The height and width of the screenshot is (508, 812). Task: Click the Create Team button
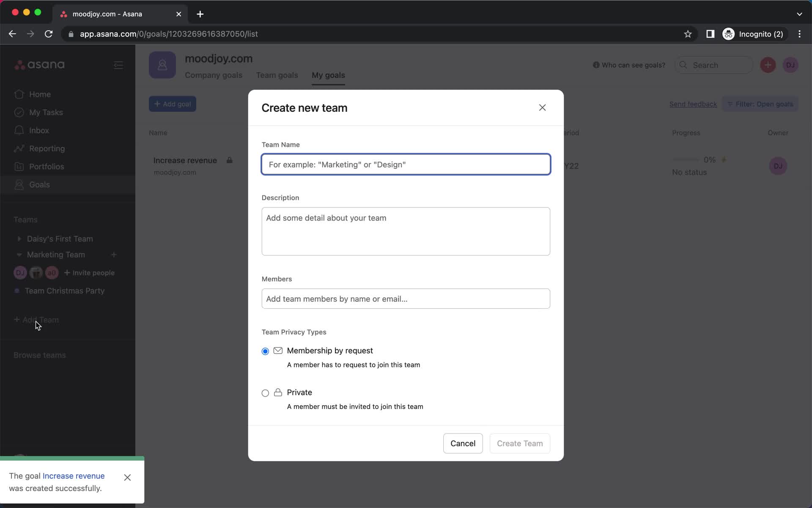pos(520,443)
